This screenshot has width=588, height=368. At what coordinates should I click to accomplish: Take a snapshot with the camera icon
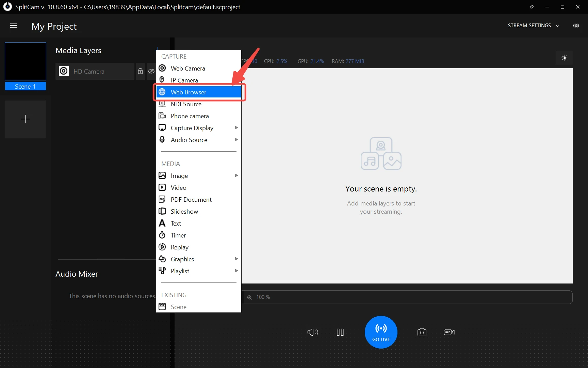(422, 332)
